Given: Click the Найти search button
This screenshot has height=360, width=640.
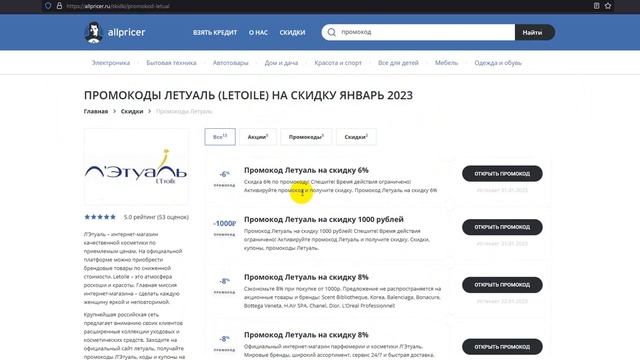Looking at the screenshot, I should click(535, 32).
